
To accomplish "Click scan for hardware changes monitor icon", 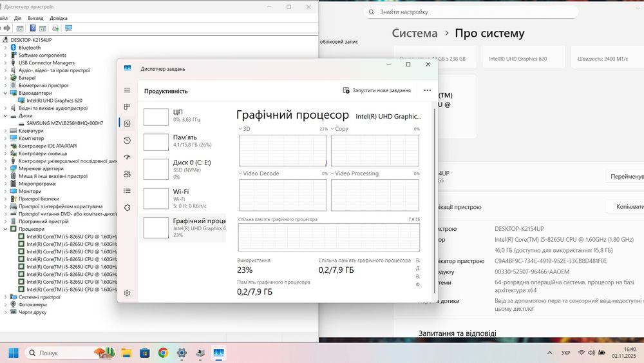I will click(x=68, y=28).
